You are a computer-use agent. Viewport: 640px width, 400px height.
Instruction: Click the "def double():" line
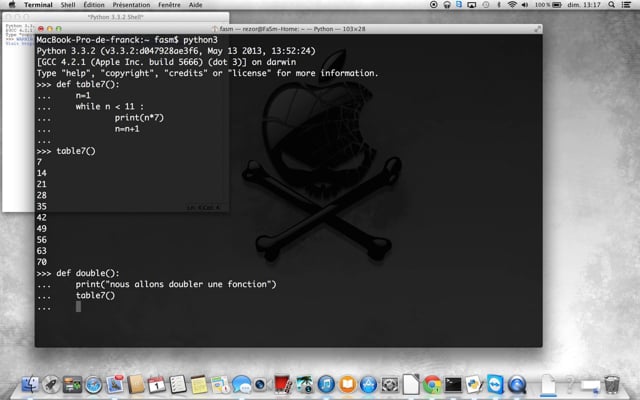click(78, 273)
